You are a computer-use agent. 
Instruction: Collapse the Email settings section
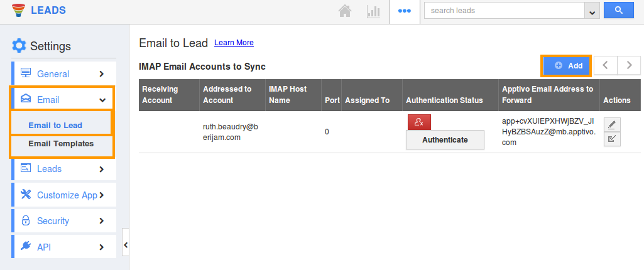coord(62,99)
